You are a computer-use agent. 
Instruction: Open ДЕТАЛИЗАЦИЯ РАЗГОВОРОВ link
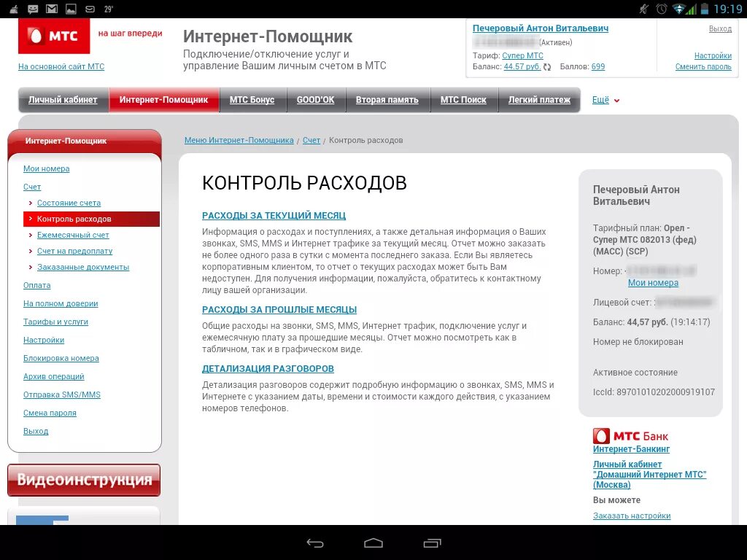pos(268,368)
